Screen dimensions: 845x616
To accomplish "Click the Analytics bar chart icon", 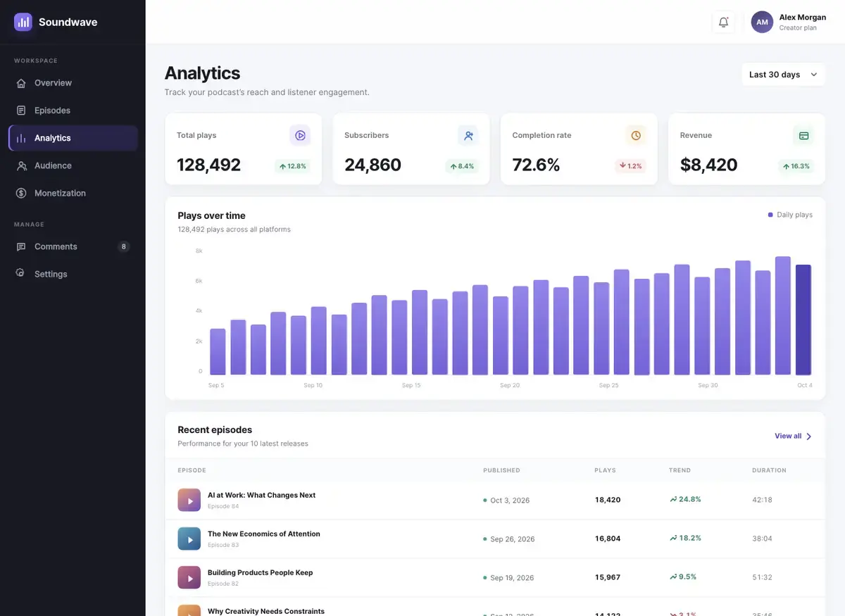I will point(21,138).
